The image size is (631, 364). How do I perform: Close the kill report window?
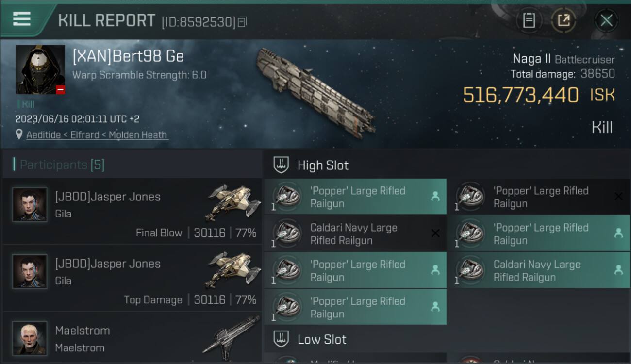click(606, 20)
